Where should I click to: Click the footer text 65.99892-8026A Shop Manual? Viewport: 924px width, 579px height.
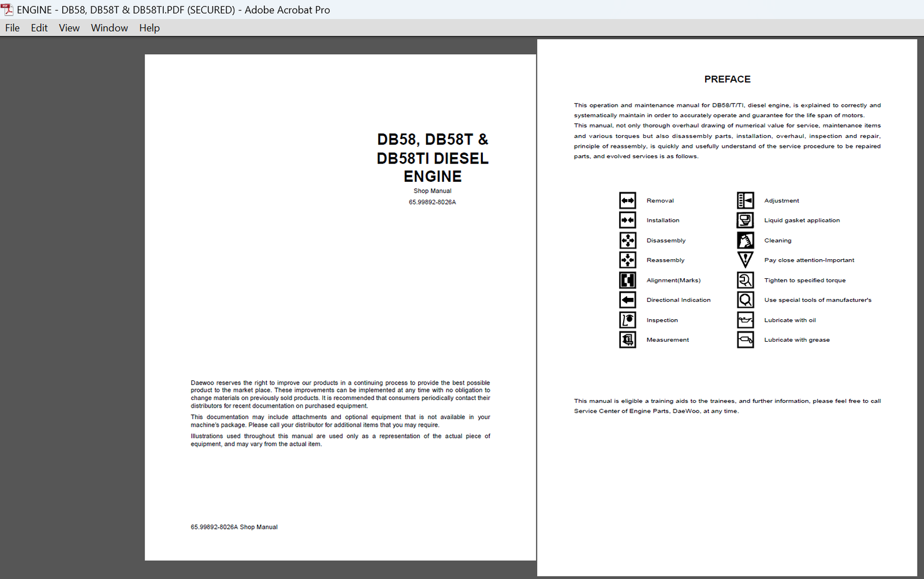click(x=234, y=527)
